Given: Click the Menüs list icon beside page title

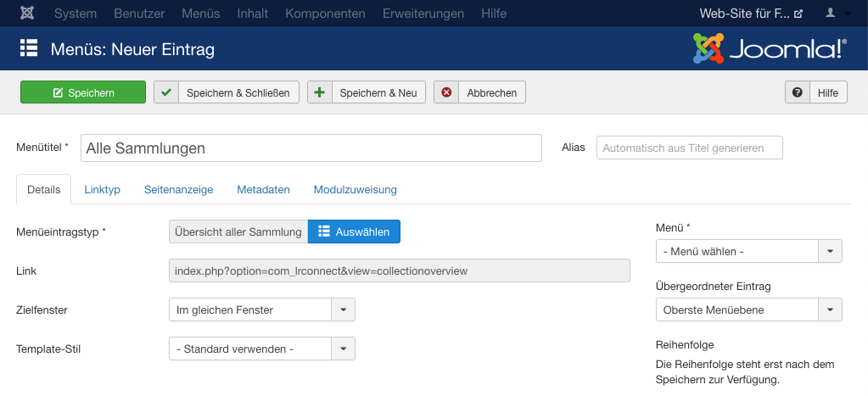Looking at the screenshot, I should [x=29, y=48].
